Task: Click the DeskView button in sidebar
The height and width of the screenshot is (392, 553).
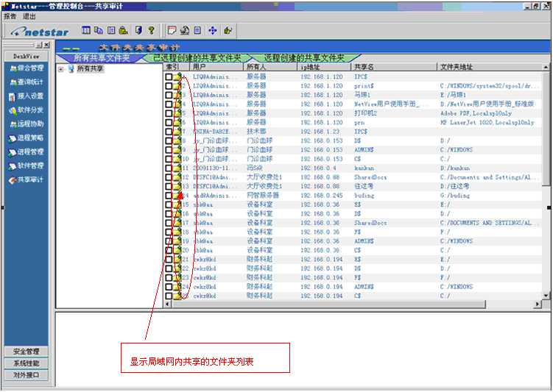Action: (x=27, y=56)
